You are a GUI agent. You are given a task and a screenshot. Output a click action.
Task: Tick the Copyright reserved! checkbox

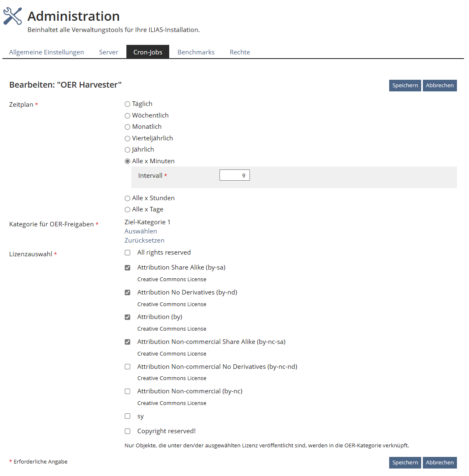point(128,431)
